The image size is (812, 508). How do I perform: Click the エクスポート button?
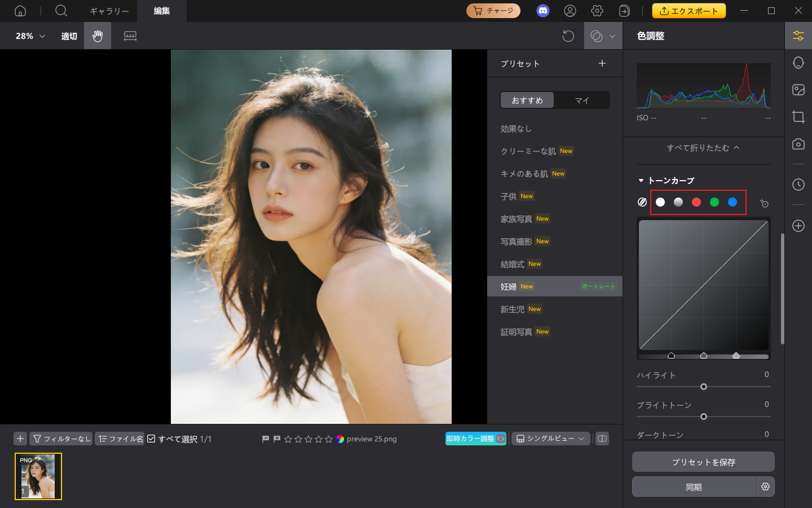pos(689,11)
